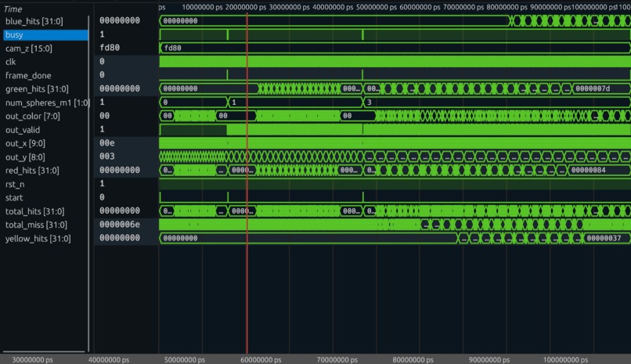Select the rst_n signal
Image resolution: width=631 pixels, height=364 pixels.
coord(15,184)
